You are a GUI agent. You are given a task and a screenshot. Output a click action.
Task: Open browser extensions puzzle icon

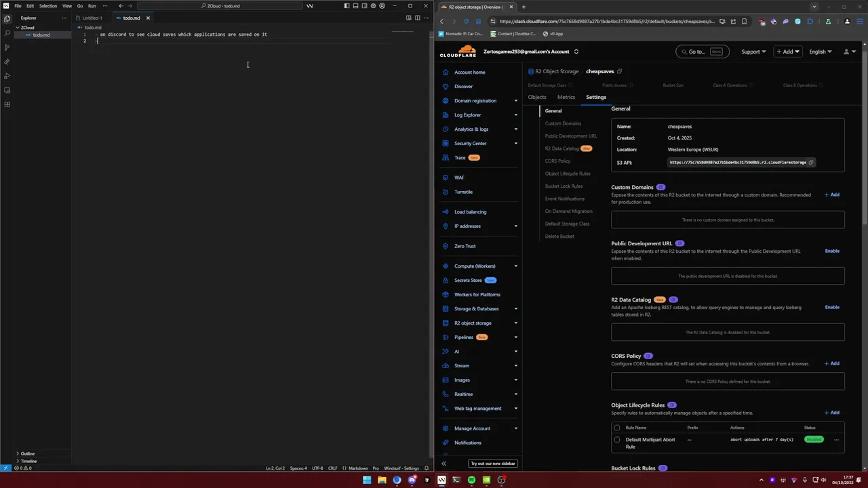[x=810, y=21]
